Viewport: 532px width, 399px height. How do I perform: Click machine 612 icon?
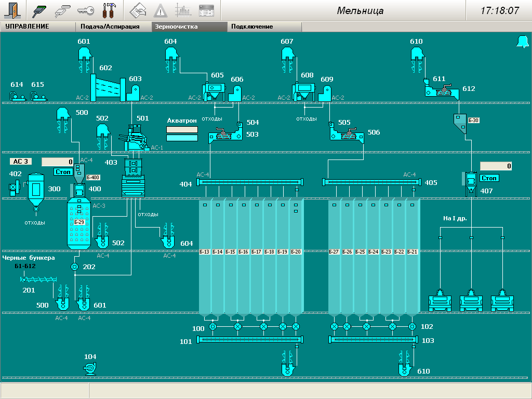point(441,92)
